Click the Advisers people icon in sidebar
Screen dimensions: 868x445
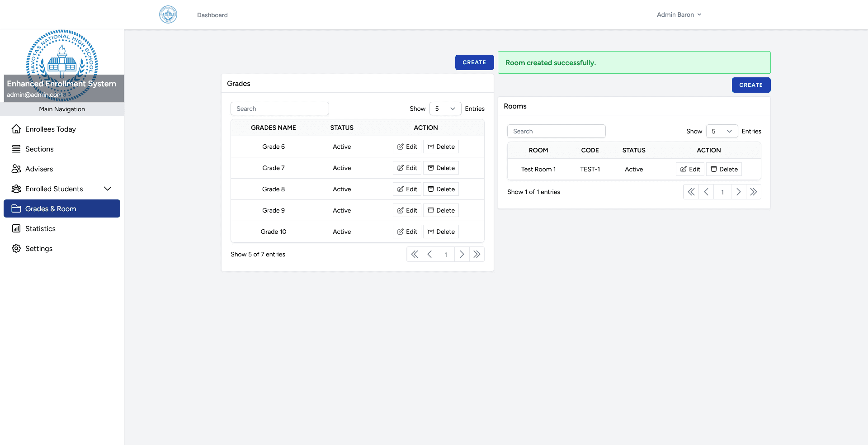[16, 169]
